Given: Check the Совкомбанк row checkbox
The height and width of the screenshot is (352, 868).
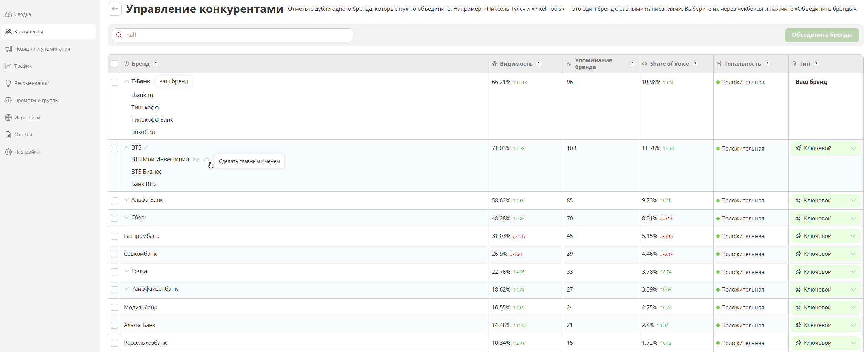Looking at the screenshot, I should tap(115, 254).
